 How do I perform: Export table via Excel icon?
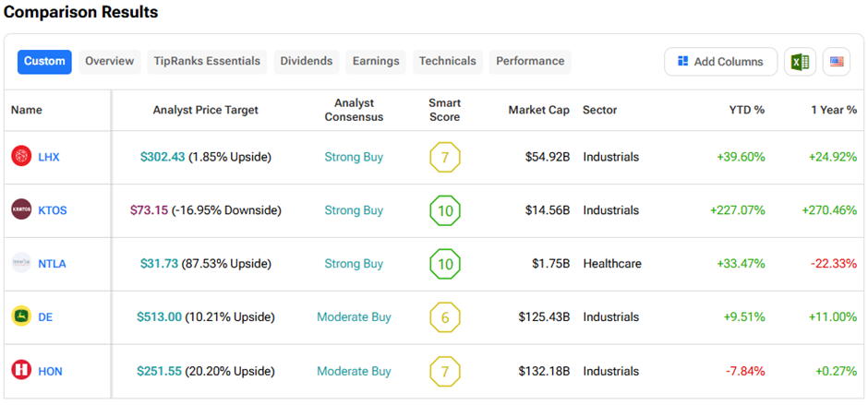coord(800,62)
